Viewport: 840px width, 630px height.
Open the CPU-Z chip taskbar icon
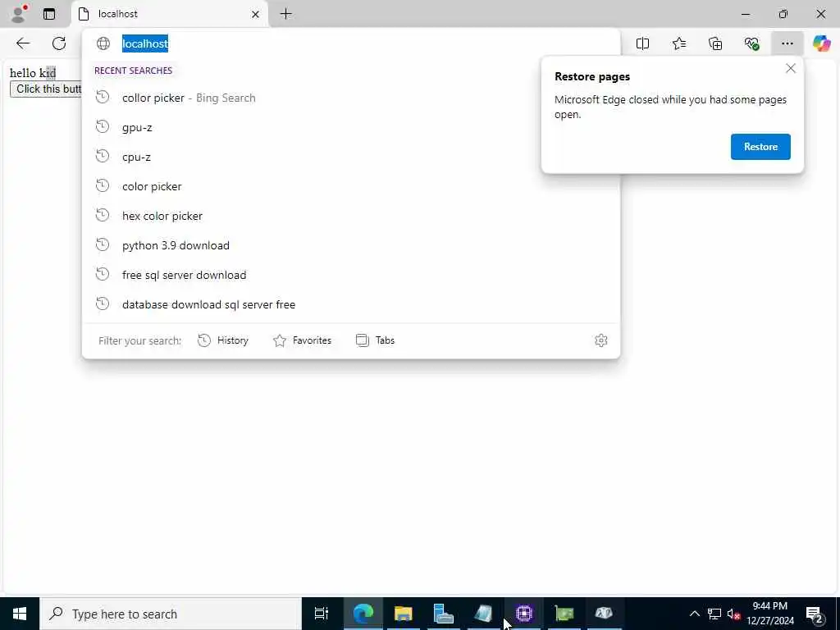click(x=523, y=614)
